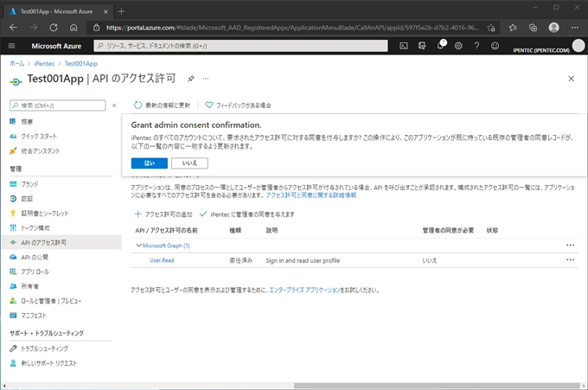Click in the Azure resource search box
This screenshot has width=588, height=390.
240,46
